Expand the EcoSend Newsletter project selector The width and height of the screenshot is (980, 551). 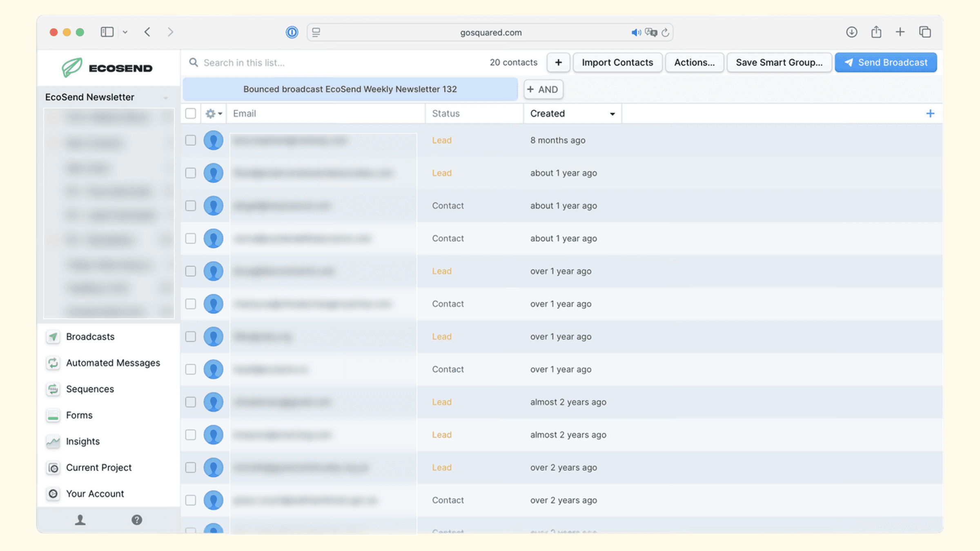[166, 98]
